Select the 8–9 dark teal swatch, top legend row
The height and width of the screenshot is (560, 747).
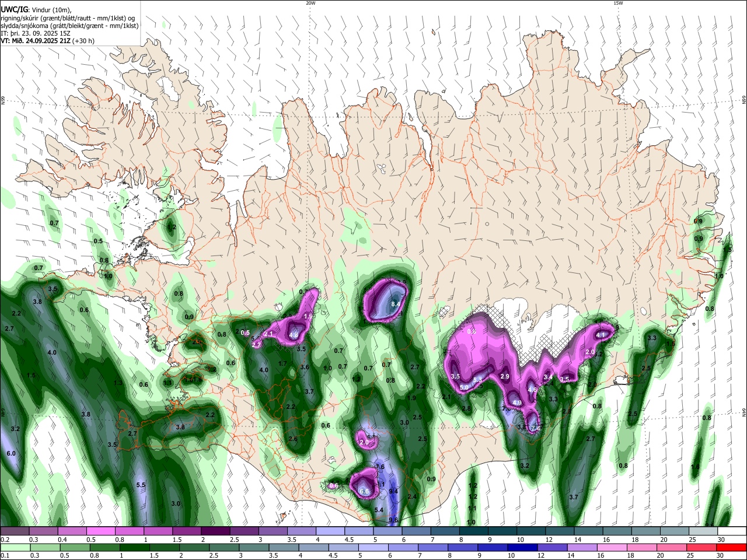(474, 531)
